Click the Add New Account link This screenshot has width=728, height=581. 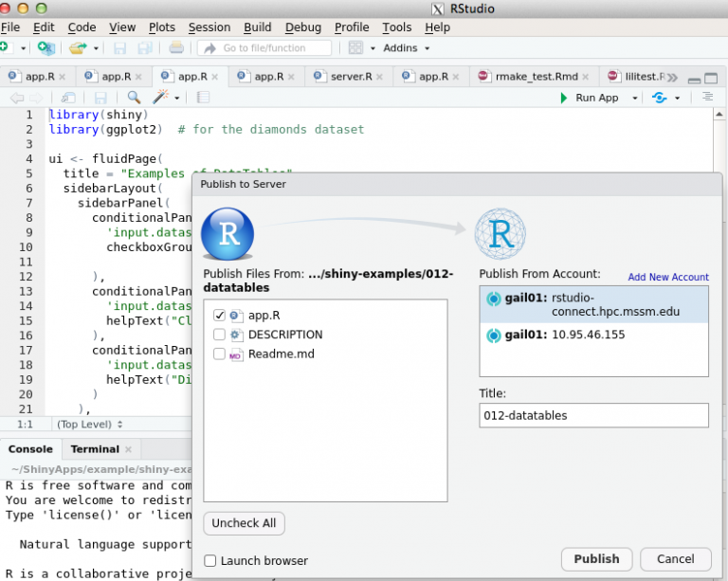pos(667,277)
